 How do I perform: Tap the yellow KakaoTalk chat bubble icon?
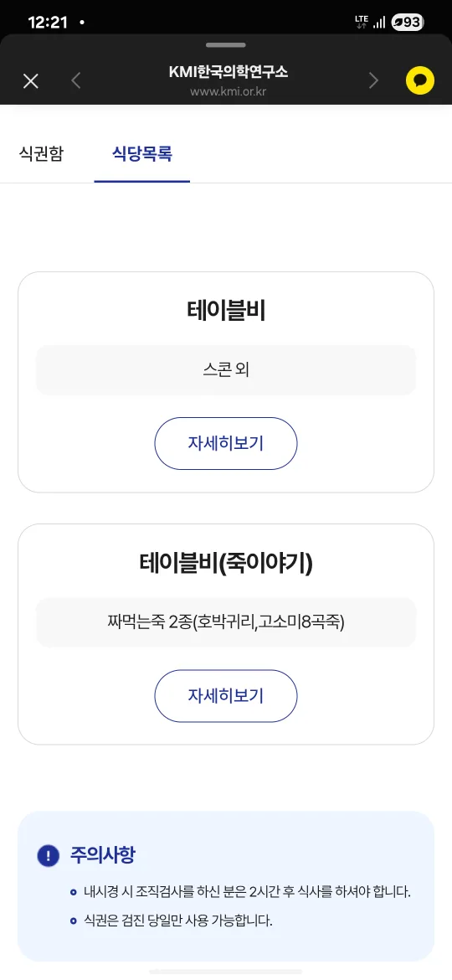[x=419, y=80]
